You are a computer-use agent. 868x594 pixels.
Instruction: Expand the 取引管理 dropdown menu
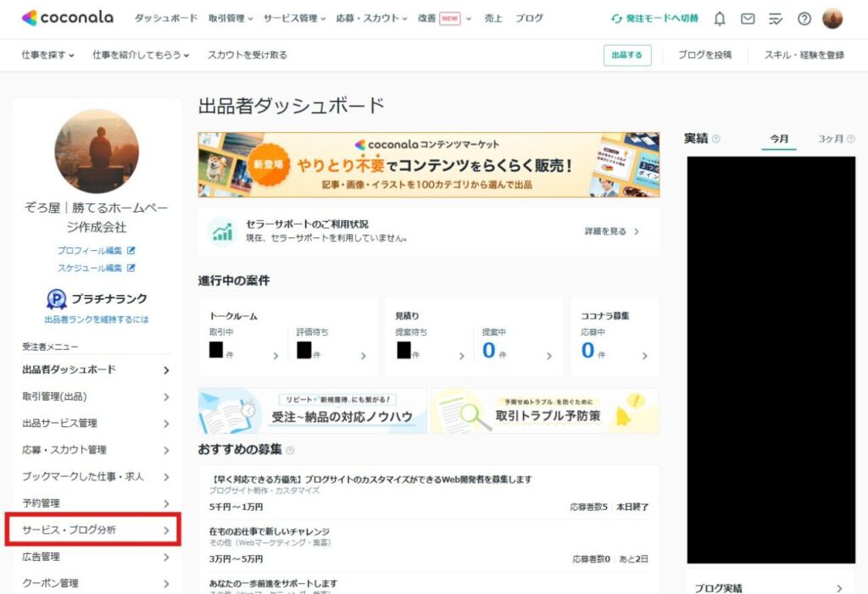pyautogui.click(x=231, y=19)
